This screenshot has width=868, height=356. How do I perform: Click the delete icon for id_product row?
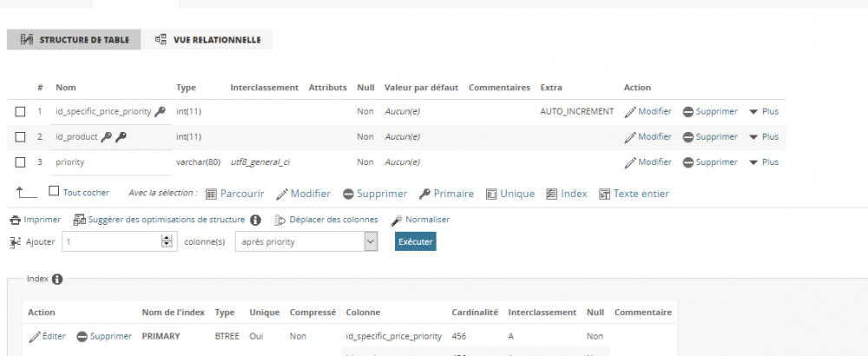688,137
